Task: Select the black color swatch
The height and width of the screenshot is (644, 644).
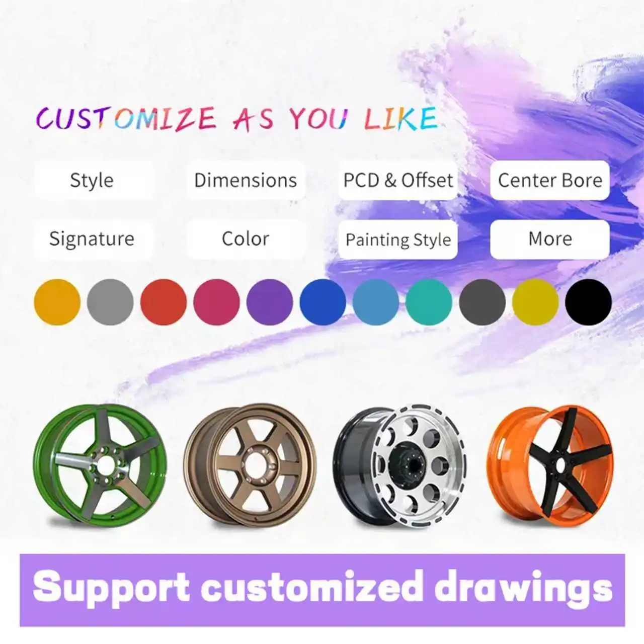Action: click(x=589, y=302)
